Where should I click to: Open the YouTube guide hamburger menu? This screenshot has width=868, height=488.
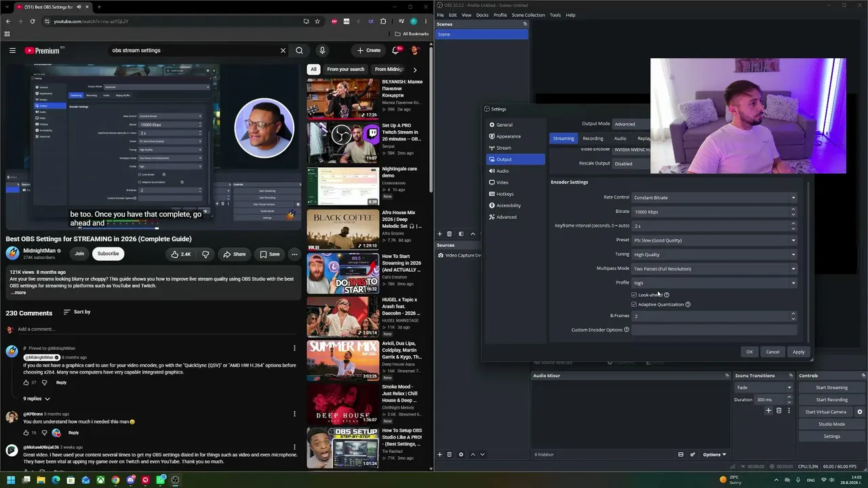click(x=12, y=50)
